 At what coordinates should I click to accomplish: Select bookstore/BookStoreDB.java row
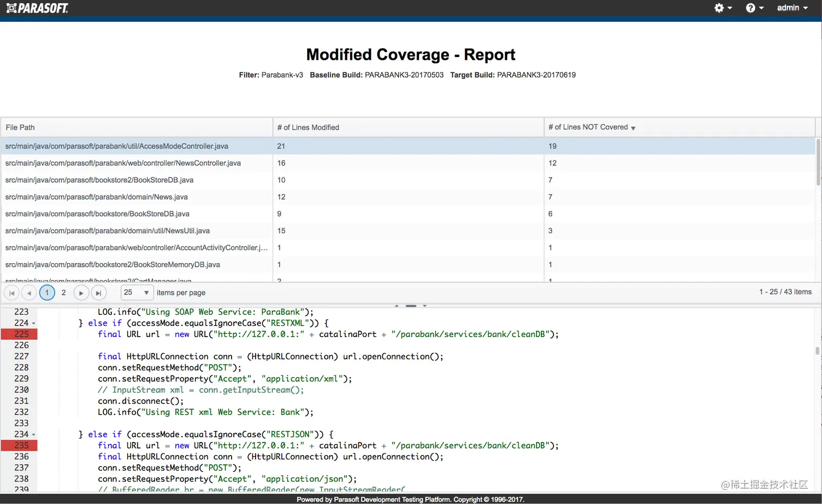408,214
